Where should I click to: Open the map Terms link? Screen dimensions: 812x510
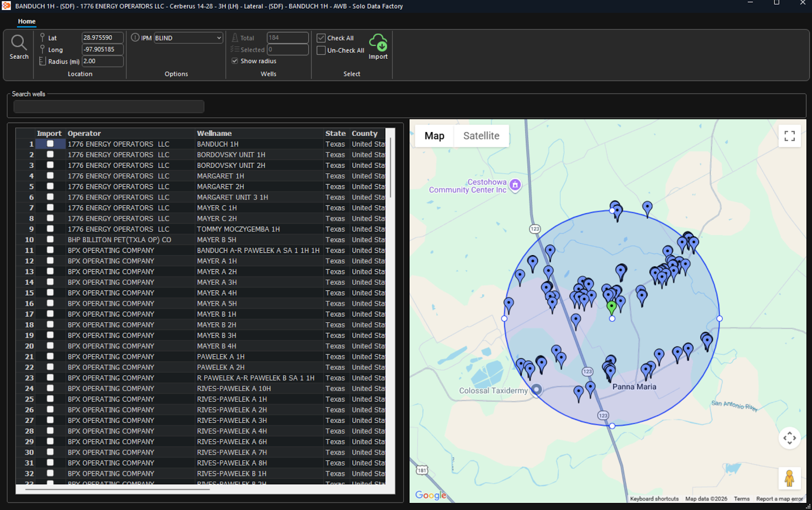(x=741, y=499)
